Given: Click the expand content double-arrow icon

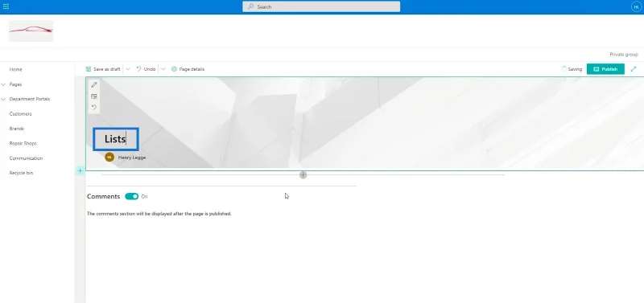Looking at the screenshot, I should [x=634, y=69].
